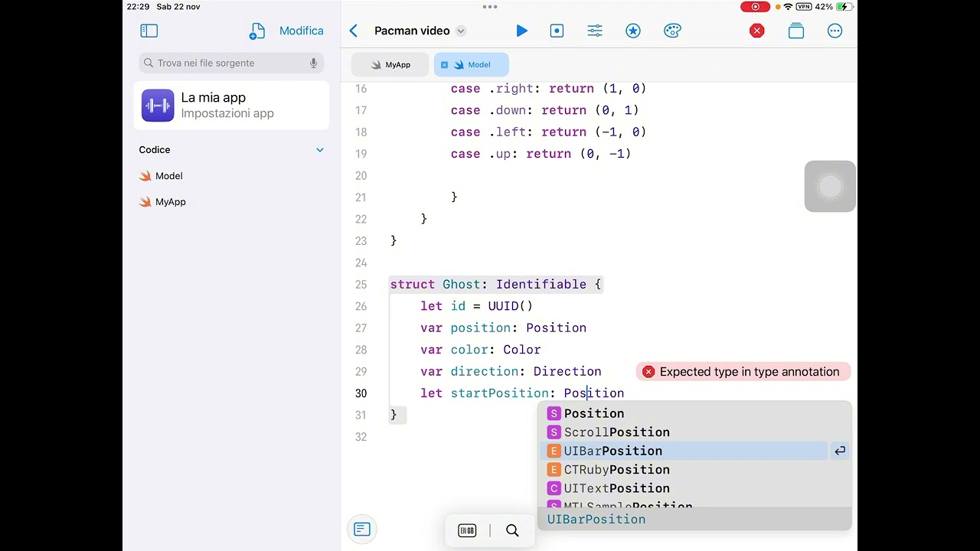Stop the running app with the stop icon
Image resolution: width=980 pixels, height=551 pixels.
pos(557,31)
